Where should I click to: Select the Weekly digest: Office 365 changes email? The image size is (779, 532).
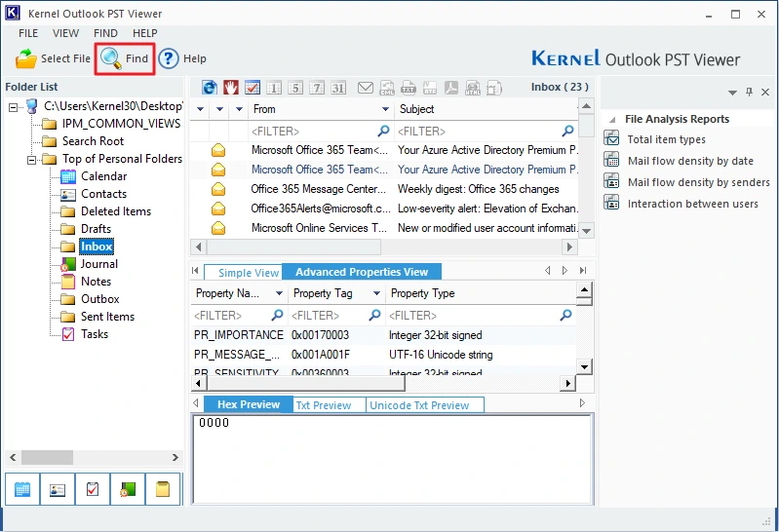383,189
